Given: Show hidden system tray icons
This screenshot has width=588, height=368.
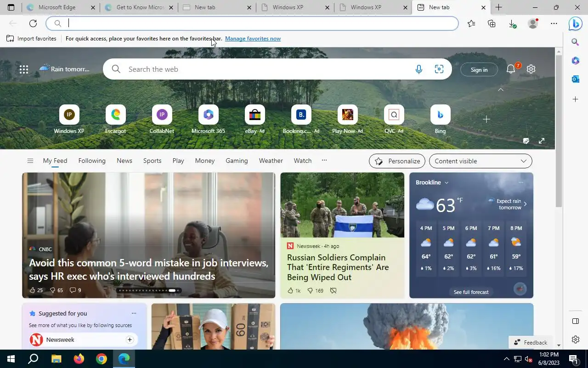Looking at the screenshot, I should (x=506, y=359).
